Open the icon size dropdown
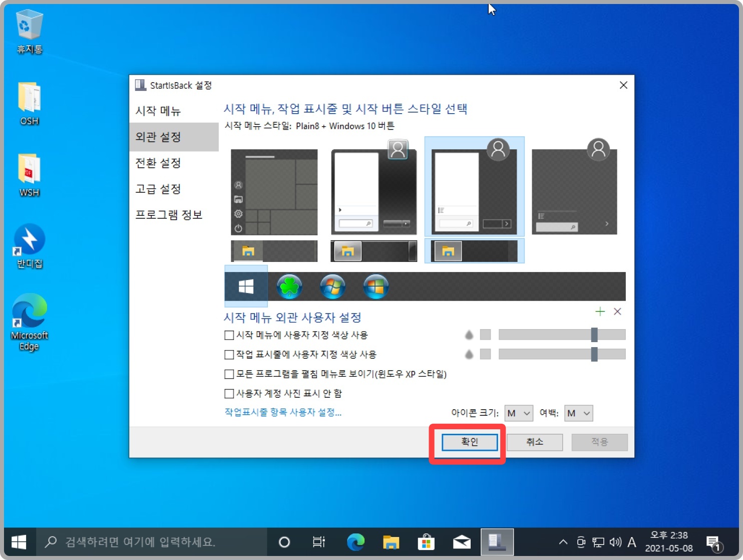 pyautogui.click(x=518, y=413)
